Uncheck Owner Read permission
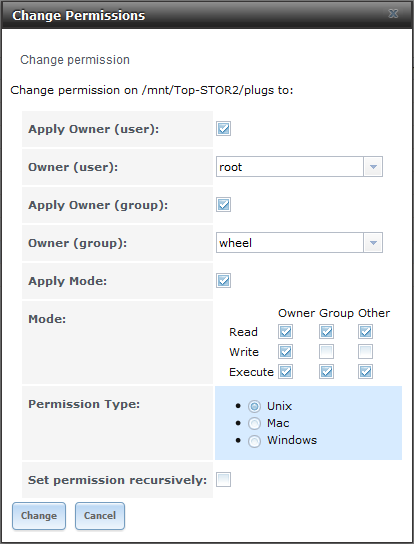The image size is (414, 544). [x=285, y=332]
